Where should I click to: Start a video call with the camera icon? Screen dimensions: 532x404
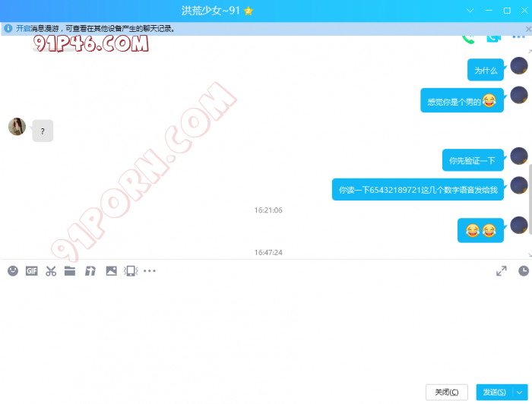coord(494,36)
